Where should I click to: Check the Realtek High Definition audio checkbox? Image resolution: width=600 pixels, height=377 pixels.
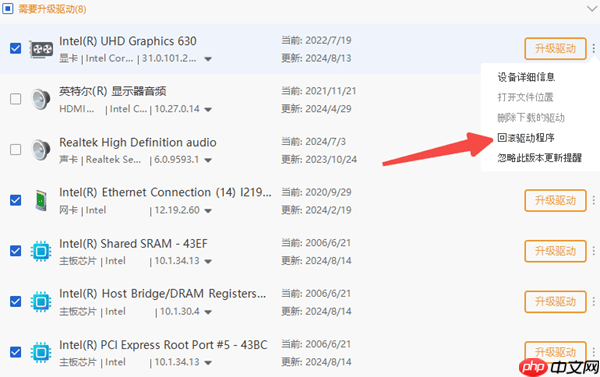[x=16, y=149]
